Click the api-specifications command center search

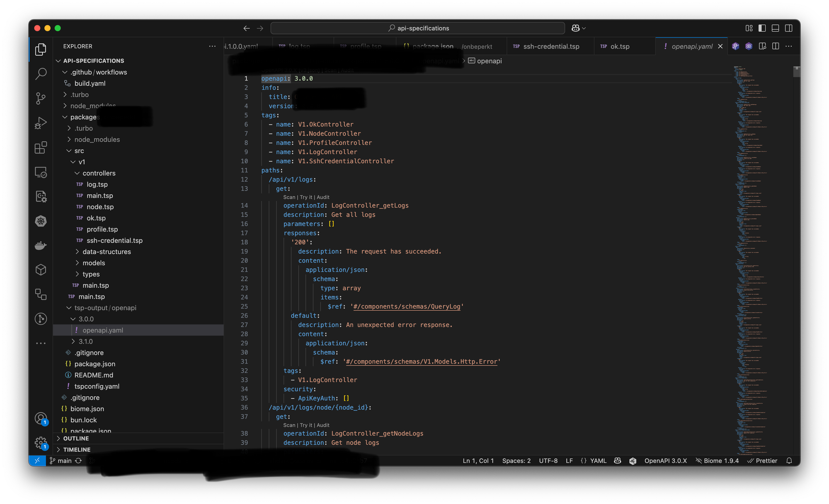(x=418, y=28)
